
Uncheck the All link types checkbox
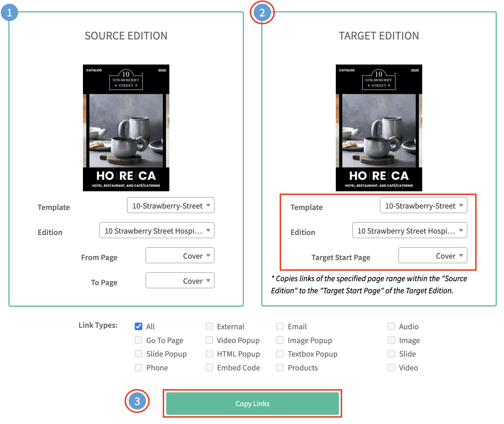click(139, 326)
